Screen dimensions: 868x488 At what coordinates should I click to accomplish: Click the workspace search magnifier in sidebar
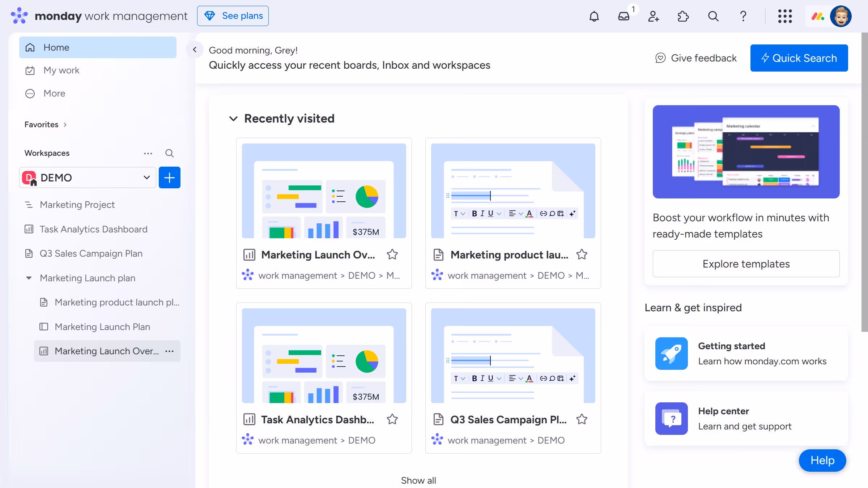pos(169,153)
